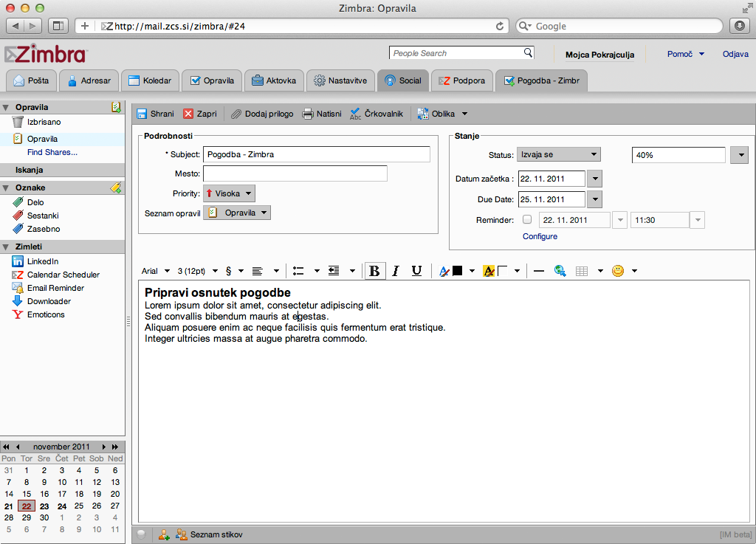
Task: Insert a table using the grid icon
Action: (x=582, y=272)
